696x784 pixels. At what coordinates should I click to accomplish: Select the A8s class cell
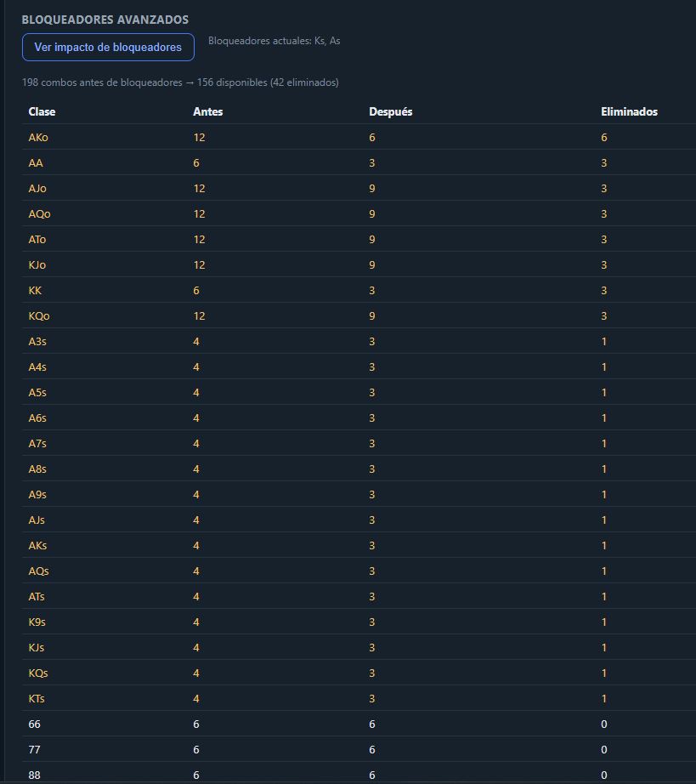(x=37, y=469)
